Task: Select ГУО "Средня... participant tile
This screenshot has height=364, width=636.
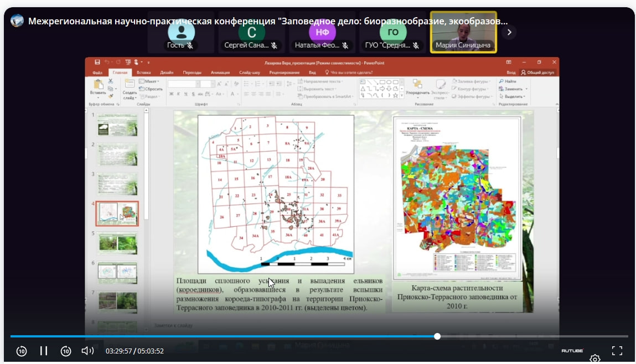Action: pyautogui.click(x=392, y=33)
